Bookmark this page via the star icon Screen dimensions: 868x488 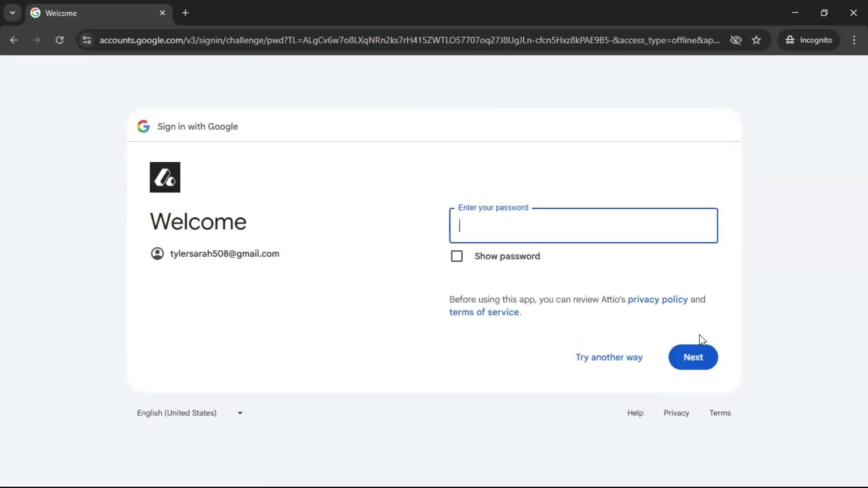(757, 40)
